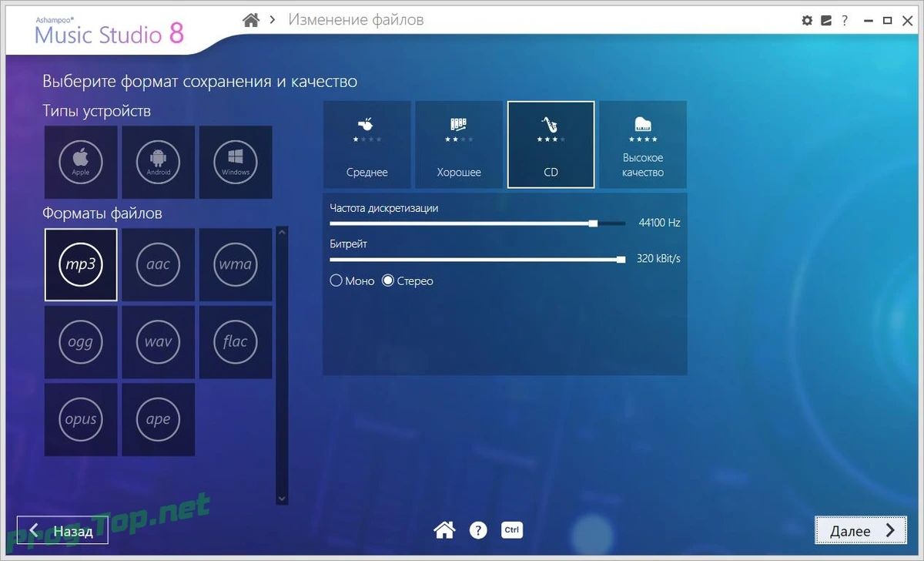Maximize the Music Studio window

click(x=887, y=20)
